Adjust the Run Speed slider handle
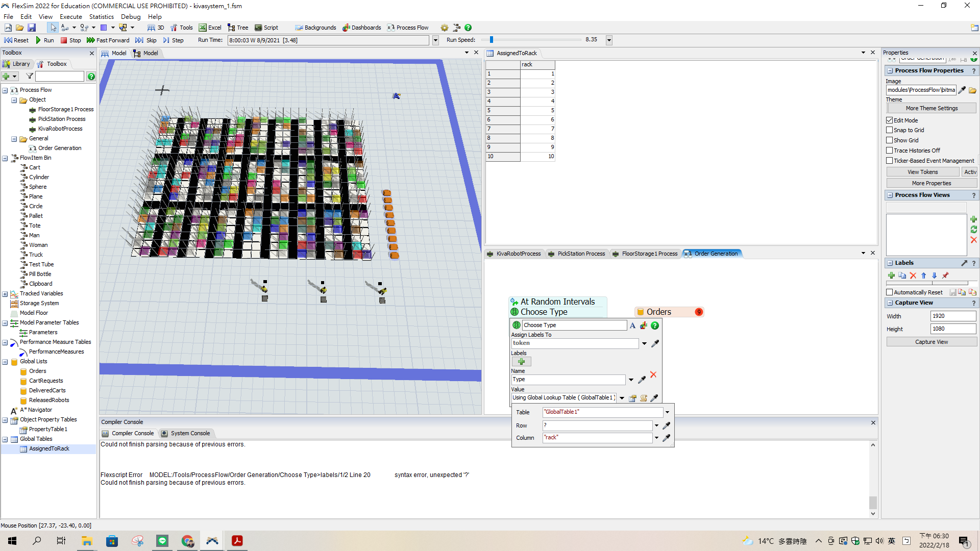This screenshot has width=980, height=551. point(491,40)
